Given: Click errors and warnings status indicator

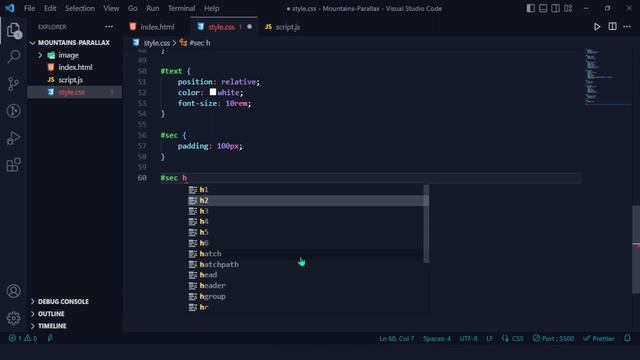Looking at the screenshot, I should coord(23,338).
